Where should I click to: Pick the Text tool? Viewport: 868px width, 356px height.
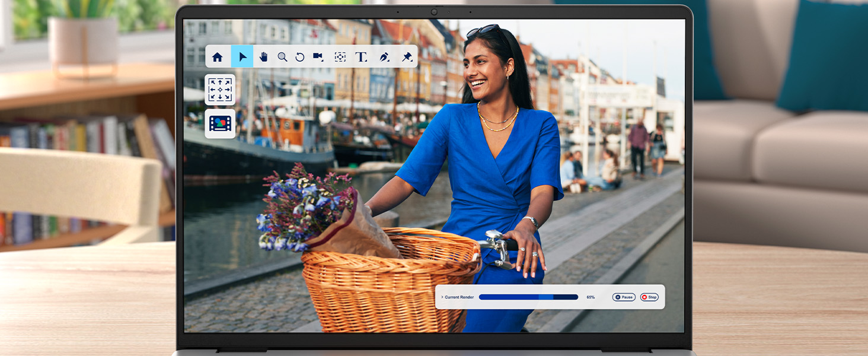click(361, 57)
